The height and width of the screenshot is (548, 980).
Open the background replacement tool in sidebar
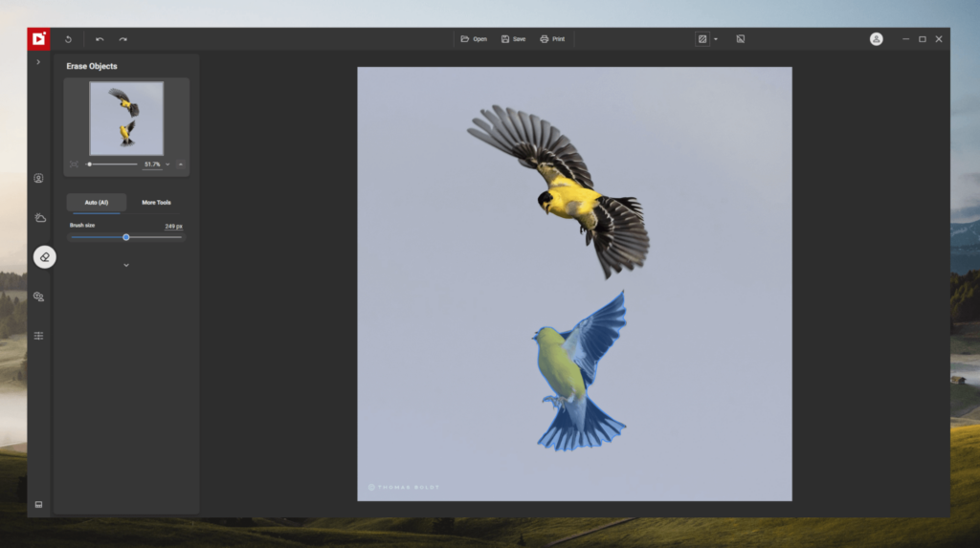(38, 296)
